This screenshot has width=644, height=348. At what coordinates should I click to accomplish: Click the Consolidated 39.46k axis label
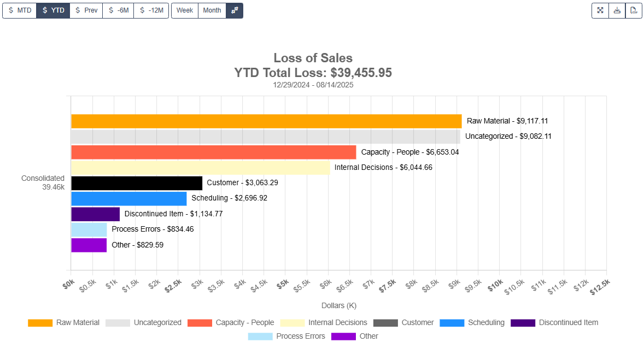[43, 182]
